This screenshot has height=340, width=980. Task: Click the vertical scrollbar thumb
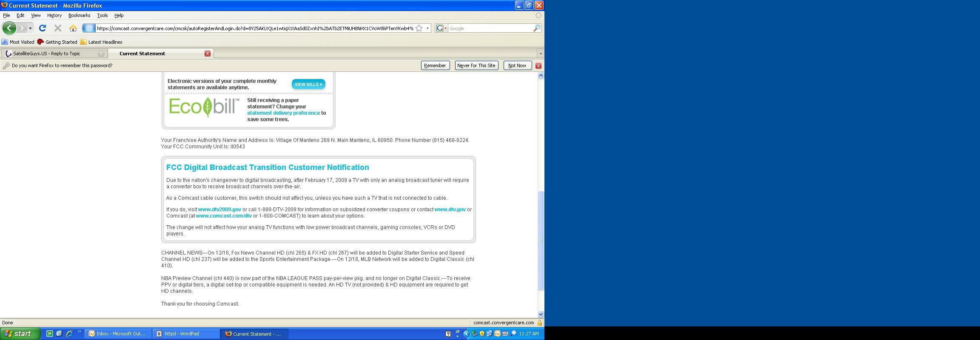pos(541,241)
